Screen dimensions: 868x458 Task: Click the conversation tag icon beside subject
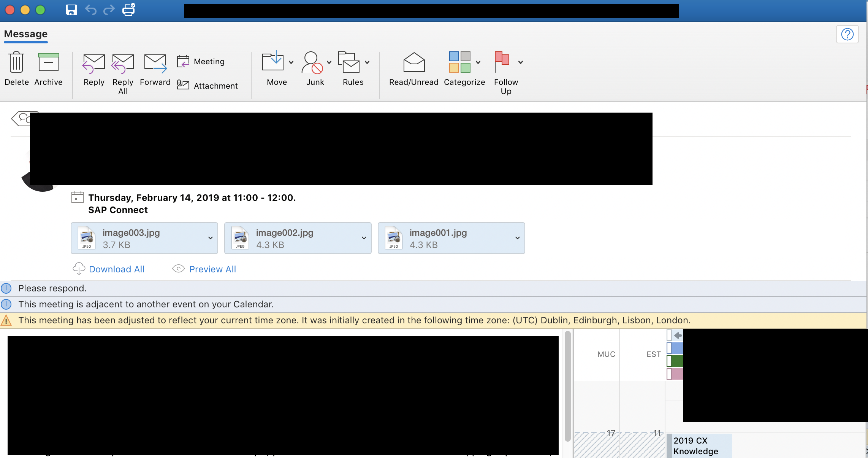21,119
